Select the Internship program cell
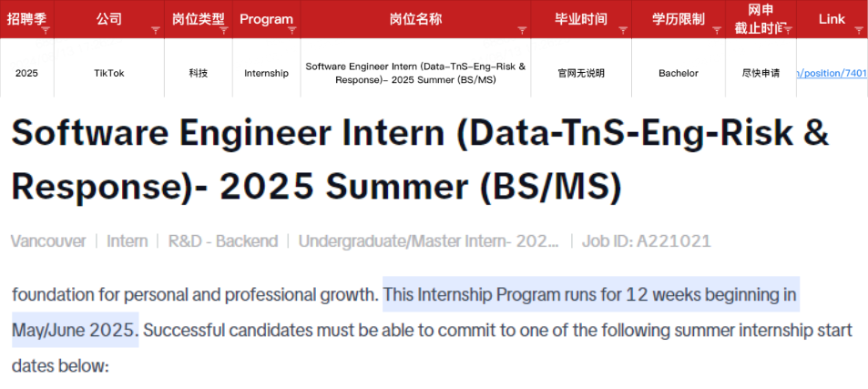 pyautogui.click(x=266, y=73)
